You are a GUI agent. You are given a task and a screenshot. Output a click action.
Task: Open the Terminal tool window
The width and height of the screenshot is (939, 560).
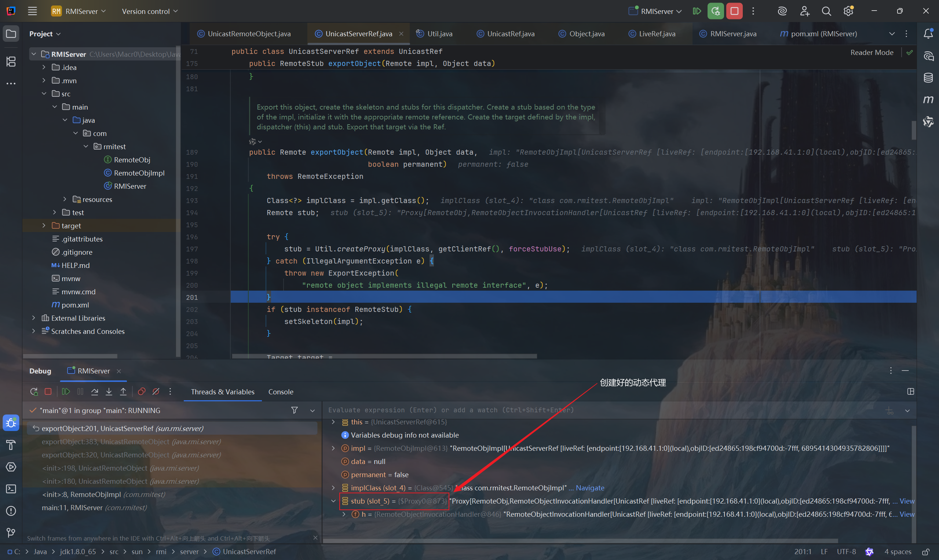pos(11,489)
